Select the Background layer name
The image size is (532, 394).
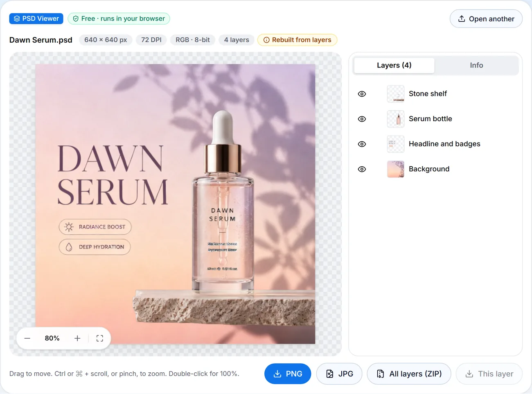429,169
